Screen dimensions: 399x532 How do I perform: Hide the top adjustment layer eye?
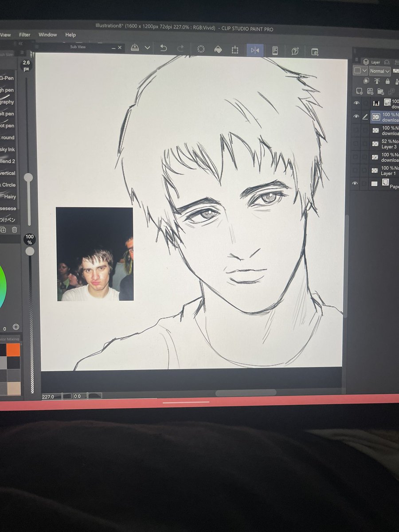tap(356, 103)
